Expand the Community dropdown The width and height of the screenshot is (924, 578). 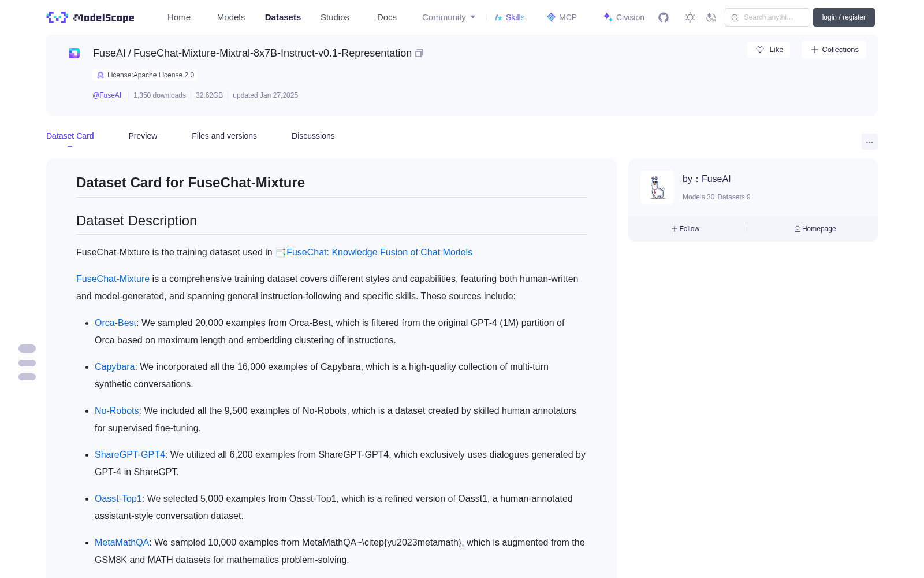449,17
